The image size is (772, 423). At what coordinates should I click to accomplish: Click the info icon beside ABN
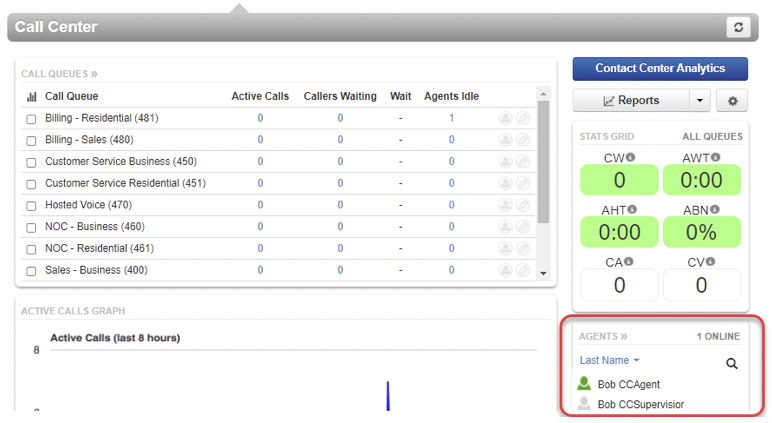[x=715, y=210]
